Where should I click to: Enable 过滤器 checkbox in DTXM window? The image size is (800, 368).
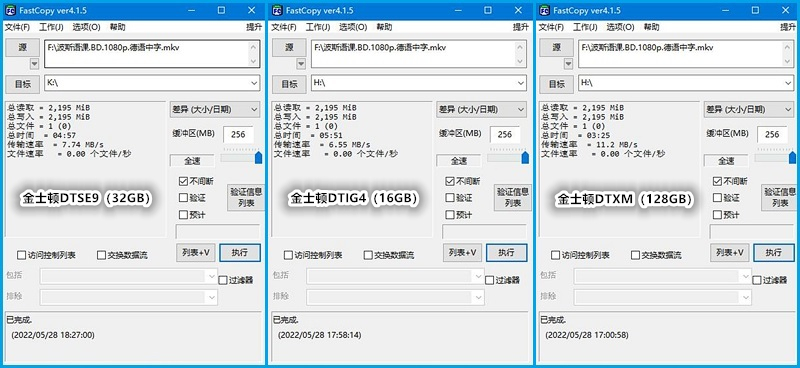757,280
